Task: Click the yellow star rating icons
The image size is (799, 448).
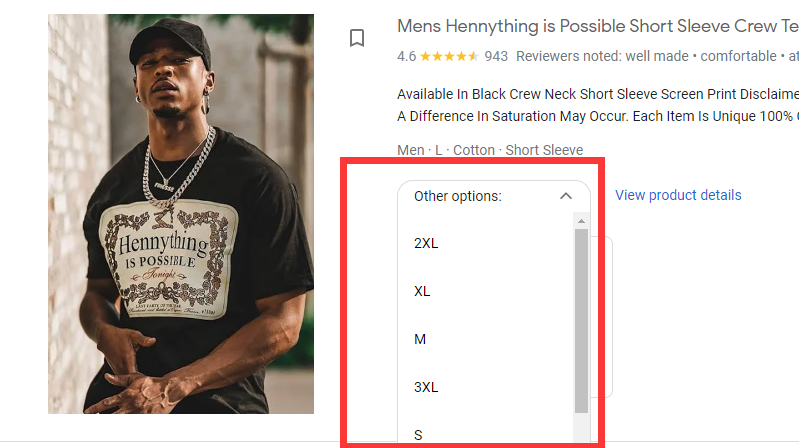Action: pos(449,57)
